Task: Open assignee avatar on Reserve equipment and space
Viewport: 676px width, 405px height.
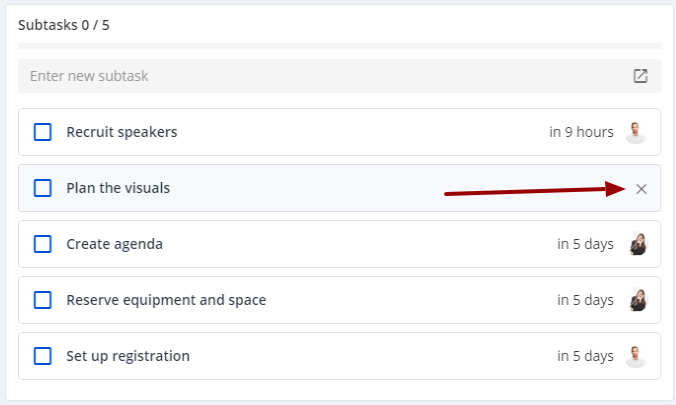Action: (x=638, y=300)
